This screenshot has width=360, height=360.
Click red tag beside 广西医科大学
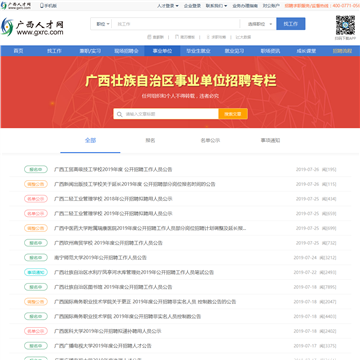[36, 331]
